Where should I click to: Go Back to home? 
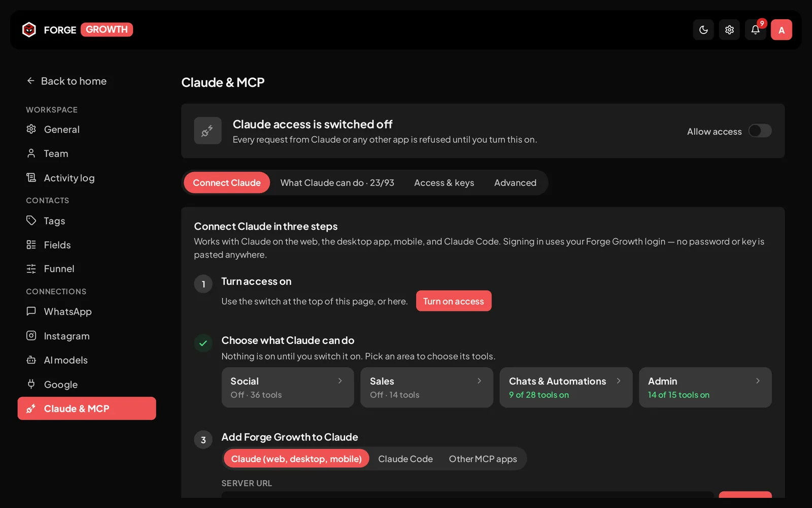66,81
